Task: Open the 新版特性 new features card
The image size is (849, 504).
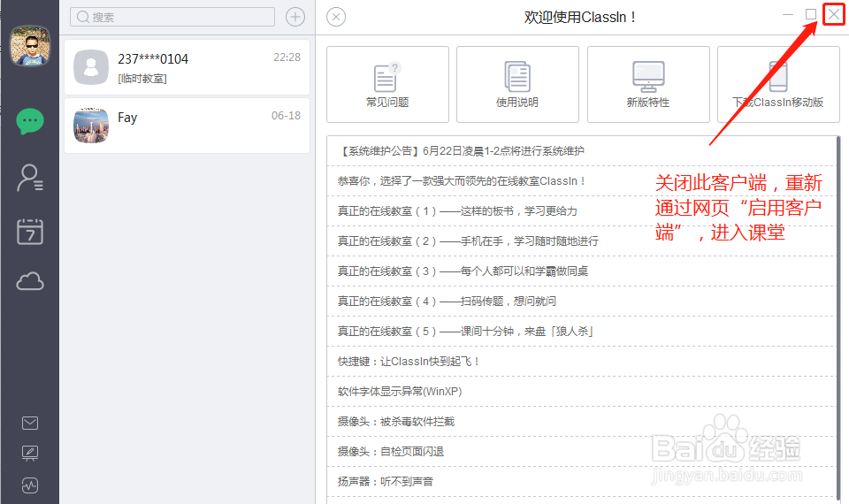Action: pos(648,85)
